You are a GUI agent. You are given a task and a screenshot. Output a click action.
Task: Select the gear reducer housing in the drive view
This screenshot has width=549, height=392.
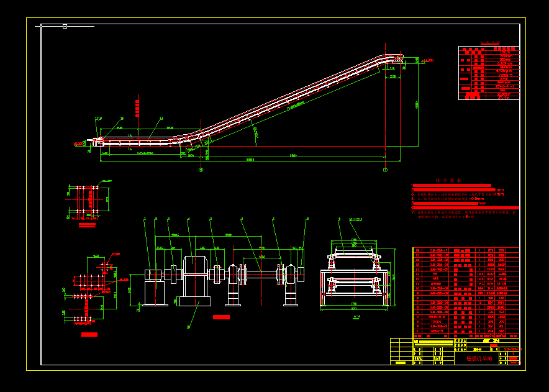click(x=194, y=276)
